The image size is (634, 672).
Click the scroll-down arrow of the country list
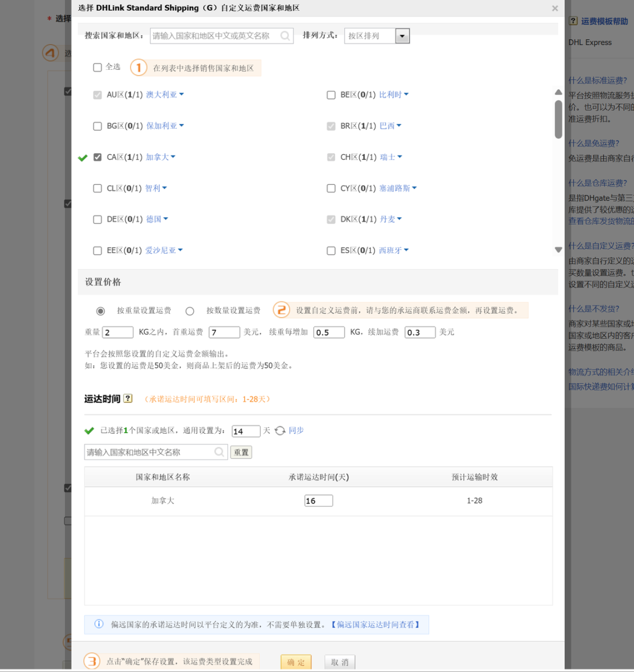558,249
